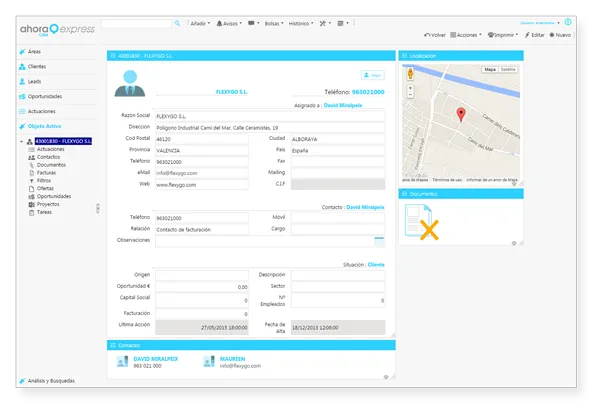
Task: Zoom in on the map
Action: 410,88
